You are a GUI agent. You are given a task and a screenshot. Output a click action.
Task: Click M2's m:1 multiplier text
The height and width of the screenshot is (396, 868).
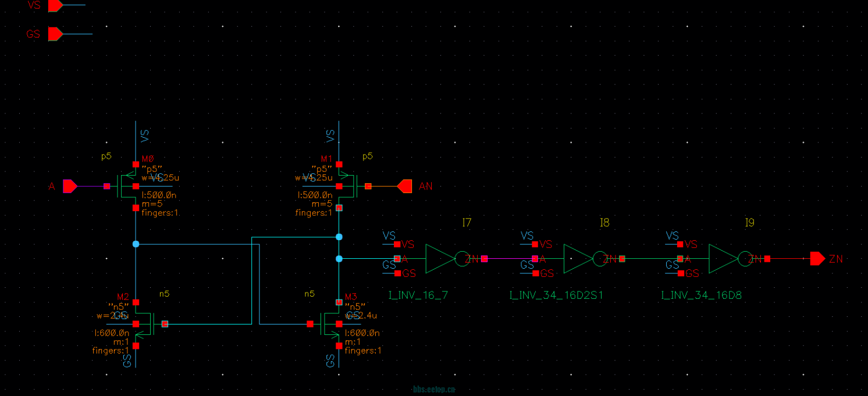pos(121,342)
